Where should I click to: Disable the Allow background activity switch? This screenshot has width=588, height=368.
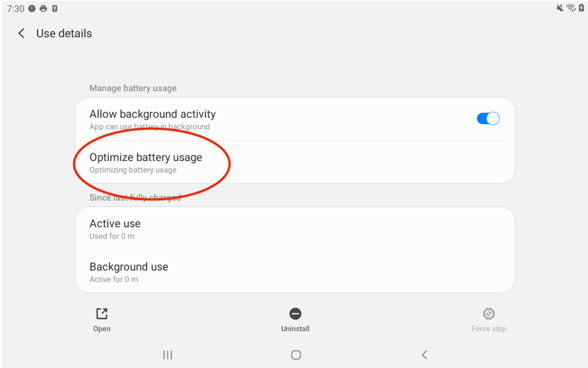488,119
